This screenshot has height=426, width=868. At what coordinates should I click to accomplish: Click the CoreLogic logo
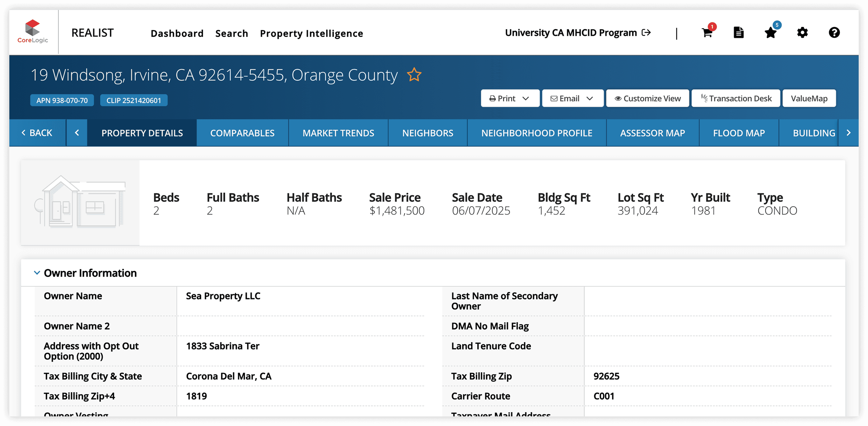(33, 32)
